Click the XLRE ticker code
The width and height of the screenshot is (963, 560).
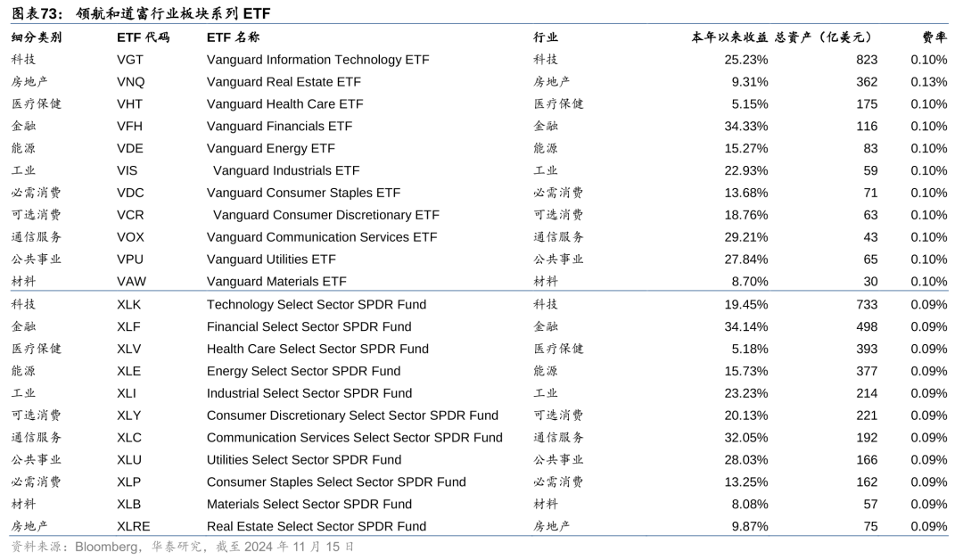(x=134, y=526)
